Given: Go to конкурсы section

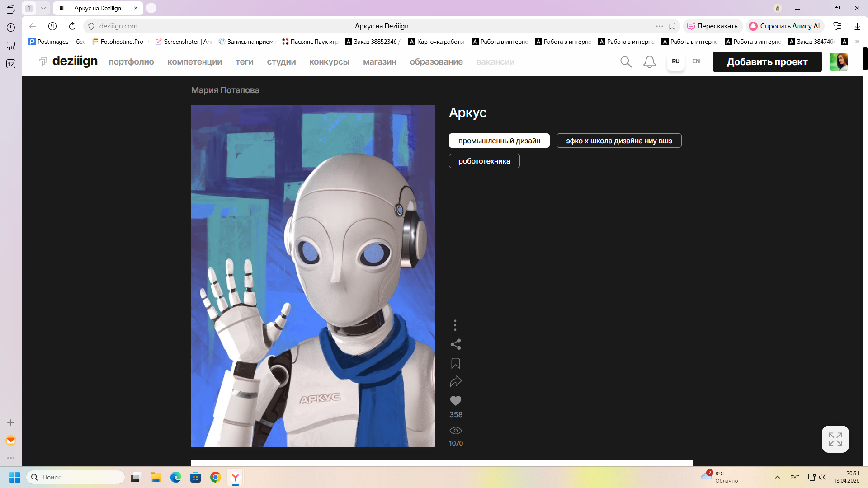Looking at the screenshot, I should point(329,62).
